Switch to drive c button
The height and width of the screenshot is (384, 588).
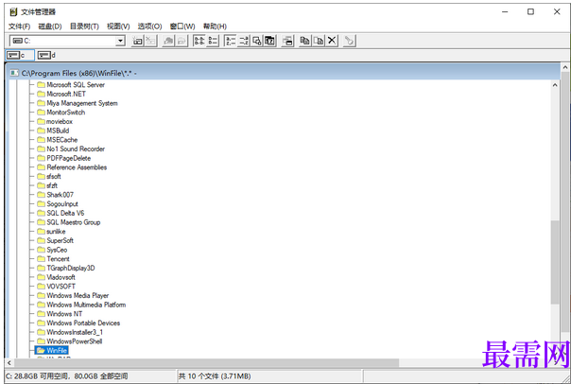pos(20,55)
